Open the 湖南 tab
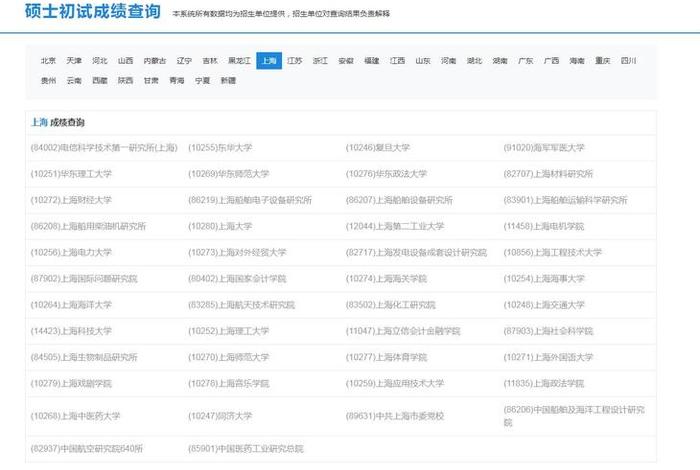 pos(500,61)
